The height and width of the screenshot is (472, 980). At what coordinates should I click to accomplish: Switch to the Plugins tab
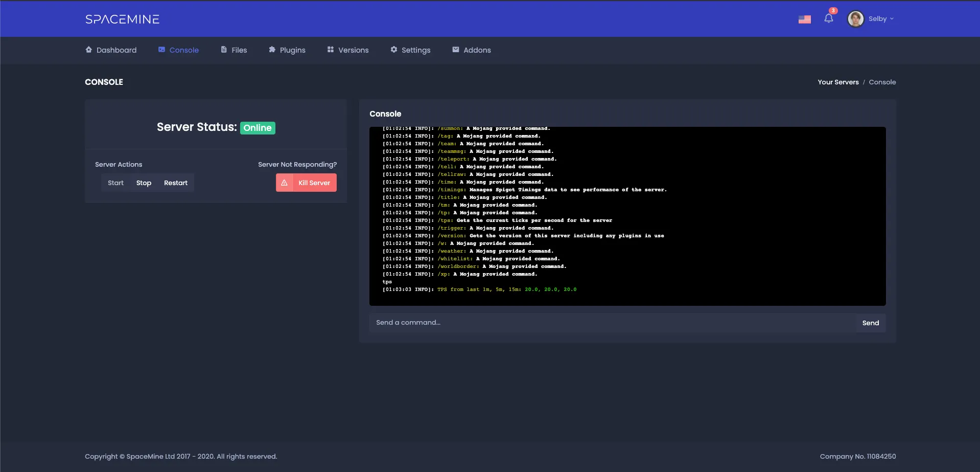click(x=292, y=50)
